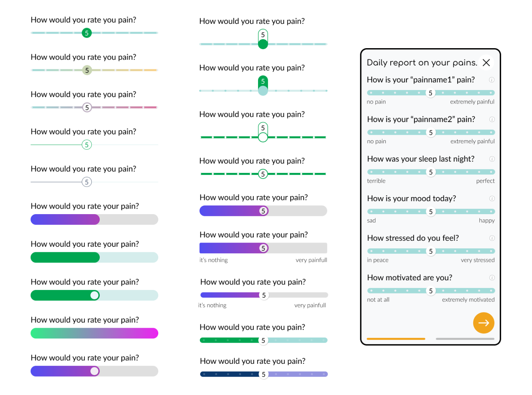The width and height of the screenshot is (532, 395).
Task: Show info for "How motivated are you?"
Action: point(492,278)
